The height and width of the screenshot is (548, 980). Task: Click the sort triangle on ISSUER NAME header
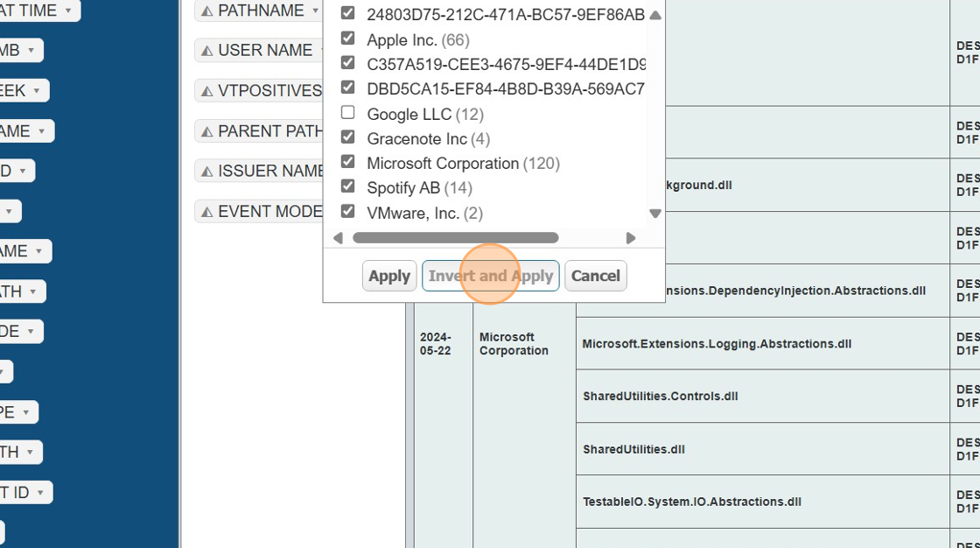pos(207,170)
